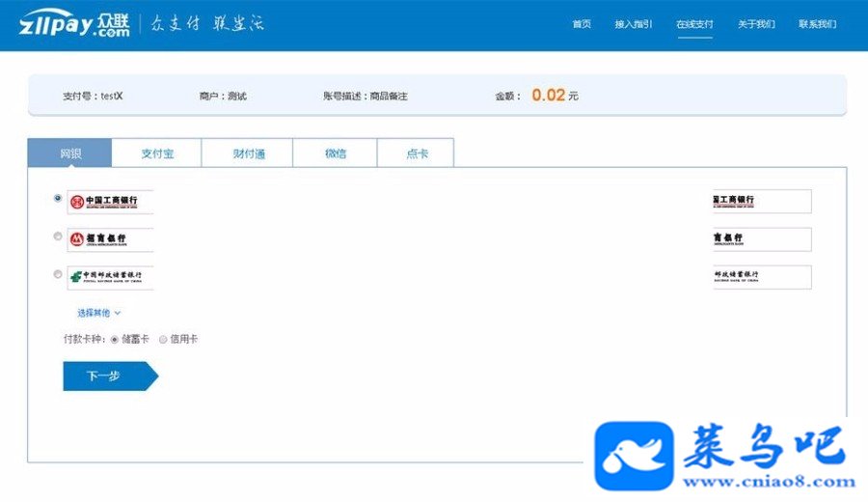Choose the China Merchants Bank logo
The width and height of the screenshot is (868, 502).
[110, 239]
